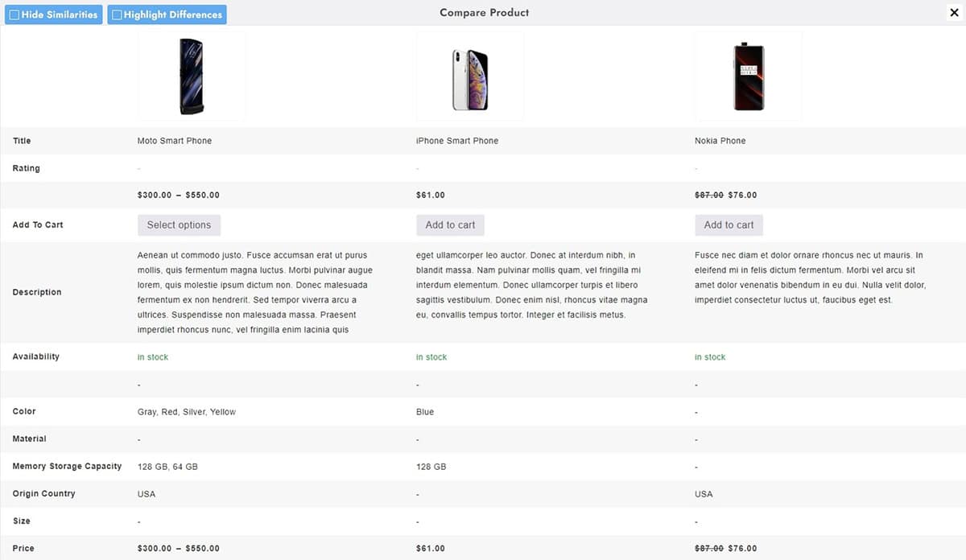Open the Nokia Phone title link
Image resolution: width=966 pixels, height=560 pixels.
point(720,141)
